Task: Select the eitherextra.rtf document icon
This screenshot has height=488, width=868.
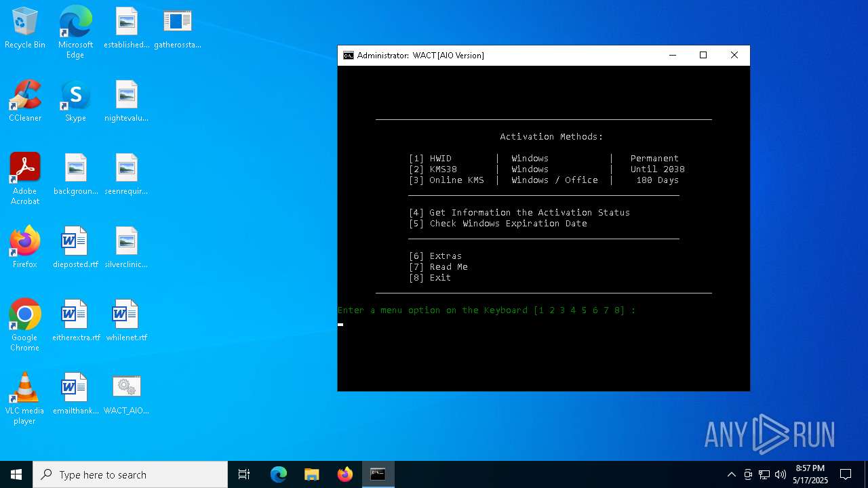Action: tap(75, 321)
